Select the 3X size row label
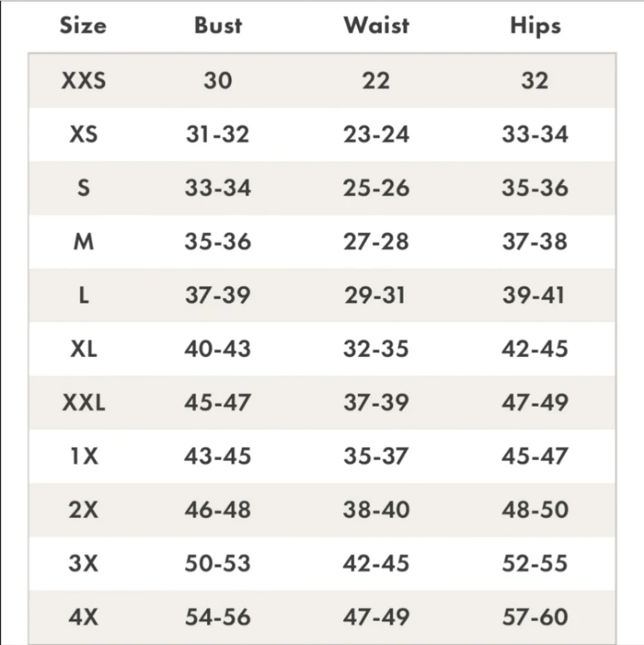Image resolution: width=644 pixels, height=645 pixels. pyautogui.click(x=84, y=563)
